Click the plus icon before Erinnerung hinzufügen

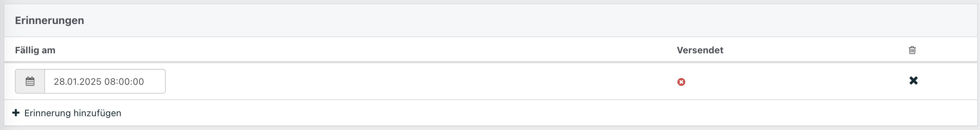click(x=16, y=113)
